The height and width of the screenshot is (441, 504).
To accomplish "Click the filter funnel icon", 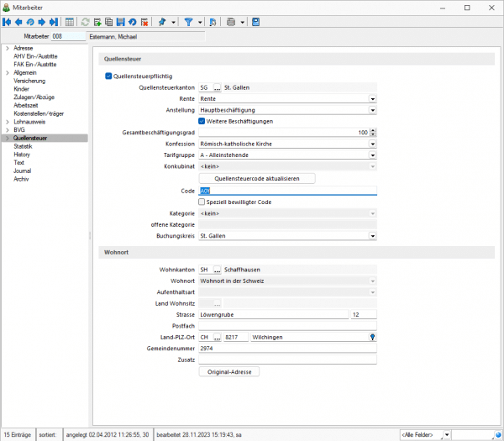I will (x=188, y=22).
